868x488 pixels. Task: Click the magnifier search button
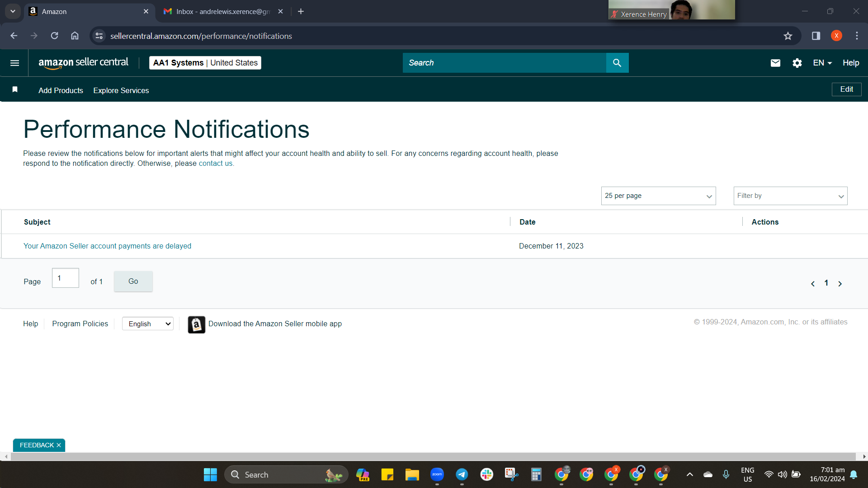(617, 63)
